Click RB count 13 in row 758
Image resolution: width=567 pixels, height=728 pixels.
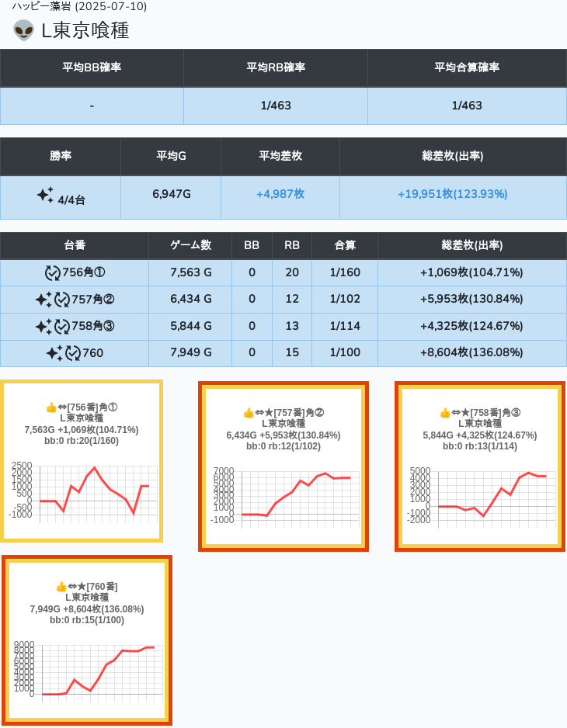(292, 326)
